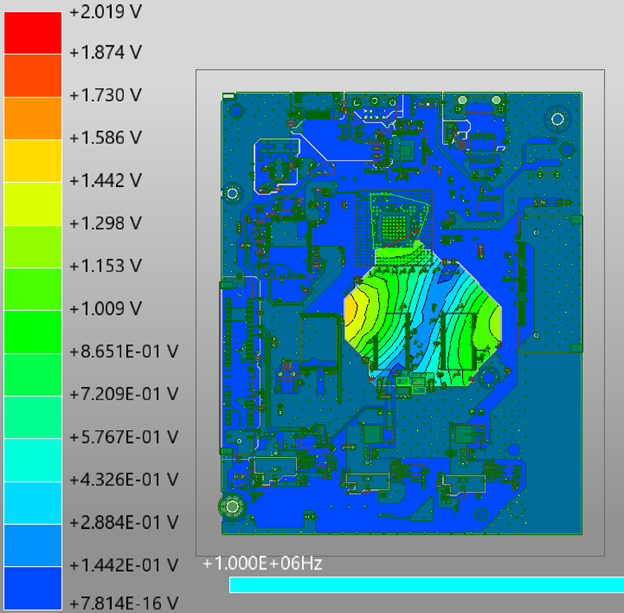Select the +5.767E-01 V legend label

[123, 437]
